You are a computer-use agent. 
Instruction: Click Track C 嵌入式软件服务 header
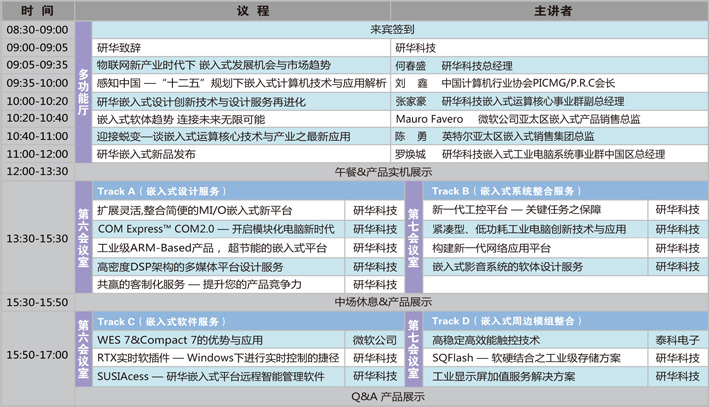tap(248, 321)
